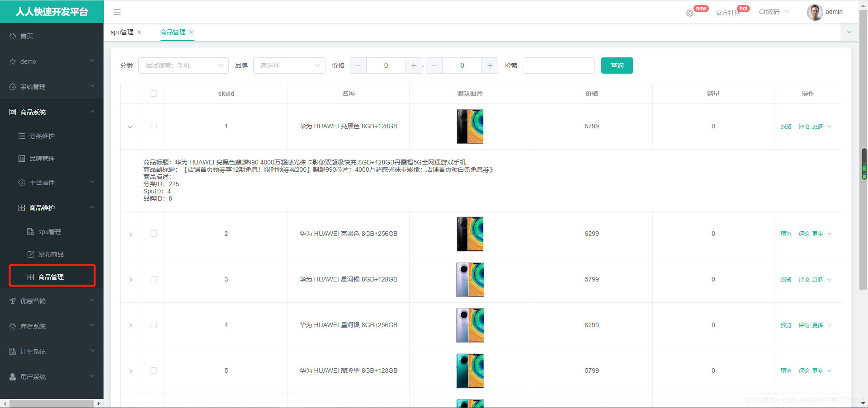
Task: Check the checkbox for skuId 4 row
Action: coord(154,325)
